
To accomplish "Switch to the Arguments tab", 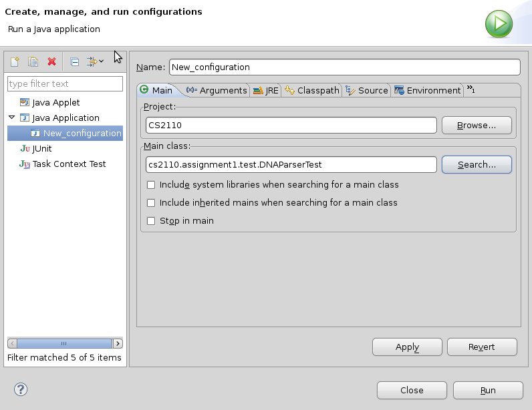I will pos(217,90).
